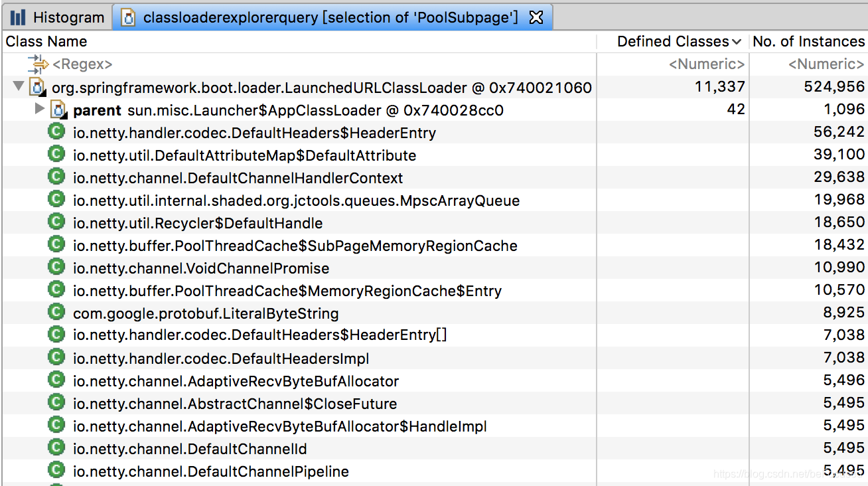Select the LaunchedURLClassLoader row
Image resolution: width=868 pixels, height=486 pixels.
[x=434, y=87]
